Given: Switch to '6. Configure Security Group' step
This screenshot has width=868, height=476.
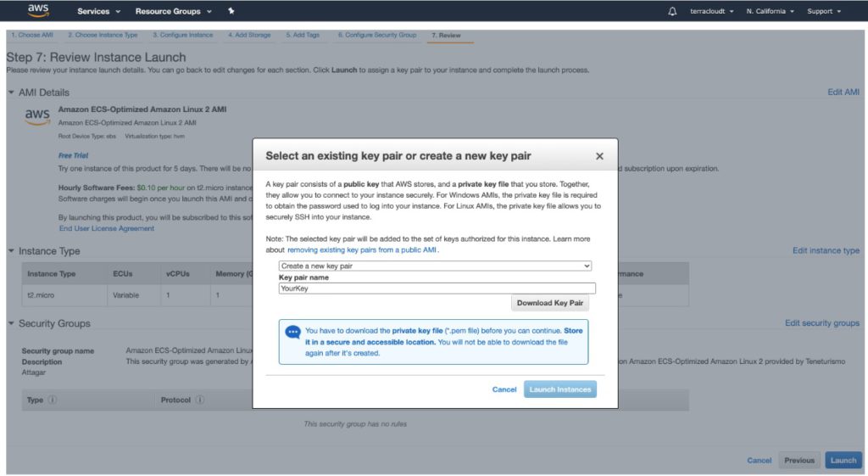Looking at the screenshot, I should (x=377, y=35).
